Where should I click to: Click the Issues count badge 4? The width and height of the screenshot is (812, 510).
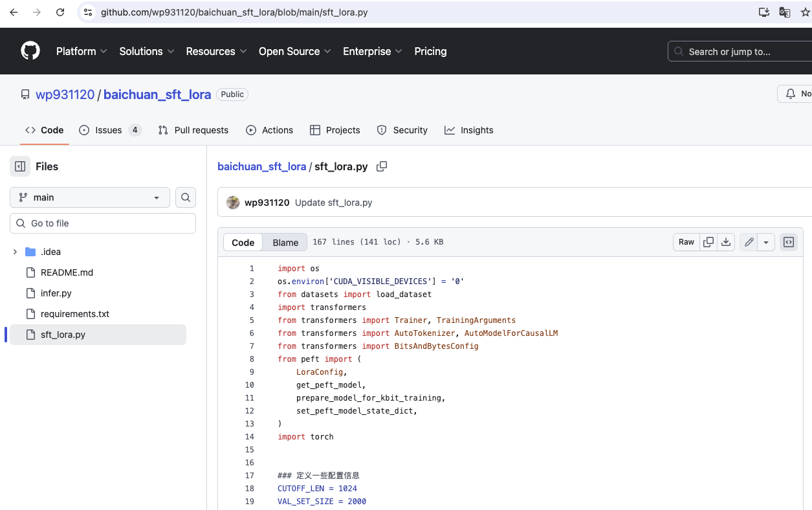point(135,130)
